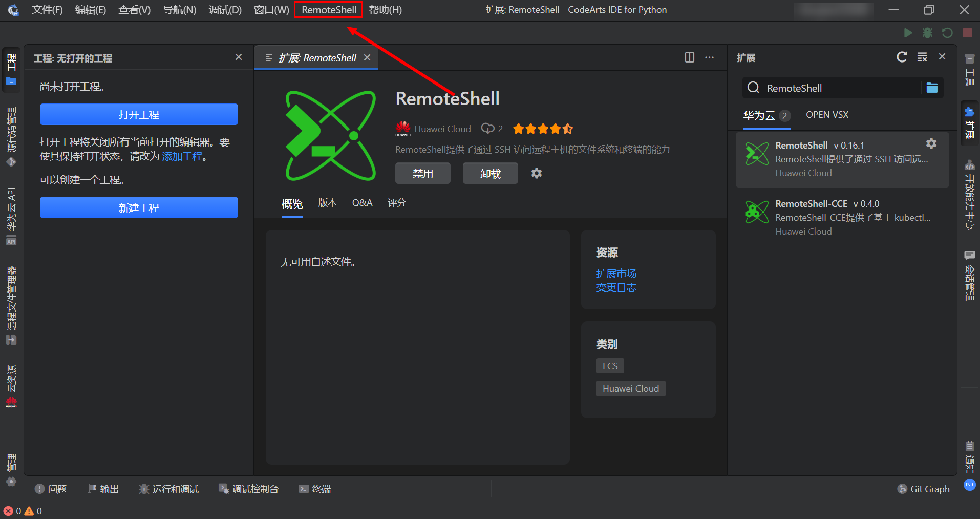This screenshot has height=519, width=980.
Task: Open the 华为云 API sidebar panel
Action: (11, 216)
